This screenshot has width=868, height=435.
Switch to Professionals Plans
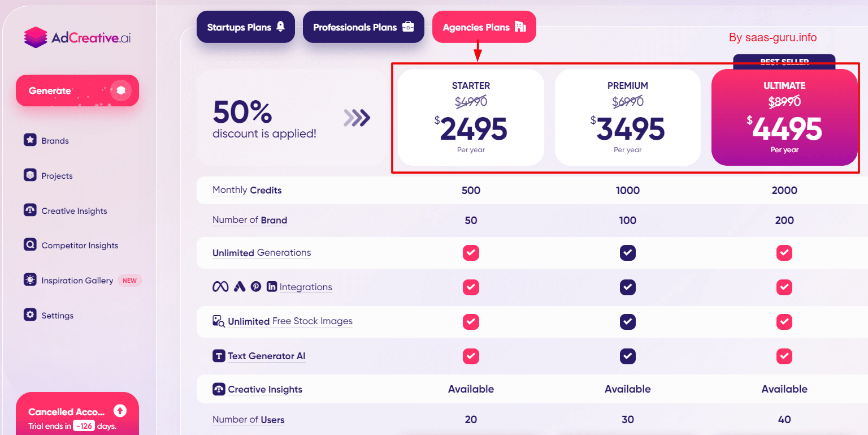click(363, 26)
